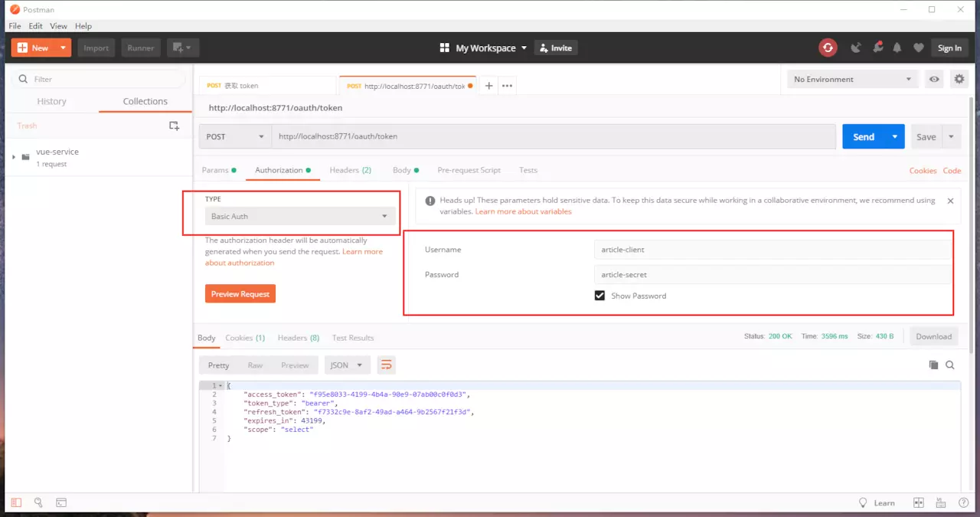
Task: Create new collection icon in sidebar
Action: pos(175,126)
